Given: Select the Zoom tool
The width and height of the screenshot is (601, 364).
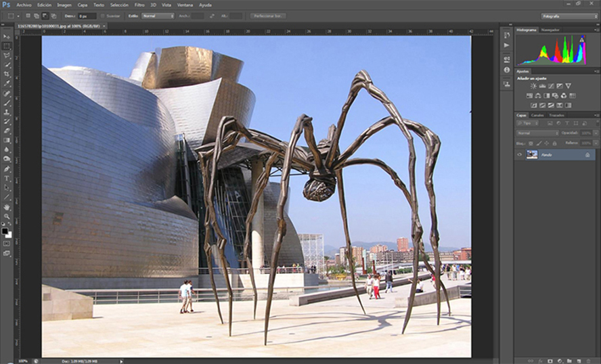Looking at the screenshot, I should coord(7,217).
